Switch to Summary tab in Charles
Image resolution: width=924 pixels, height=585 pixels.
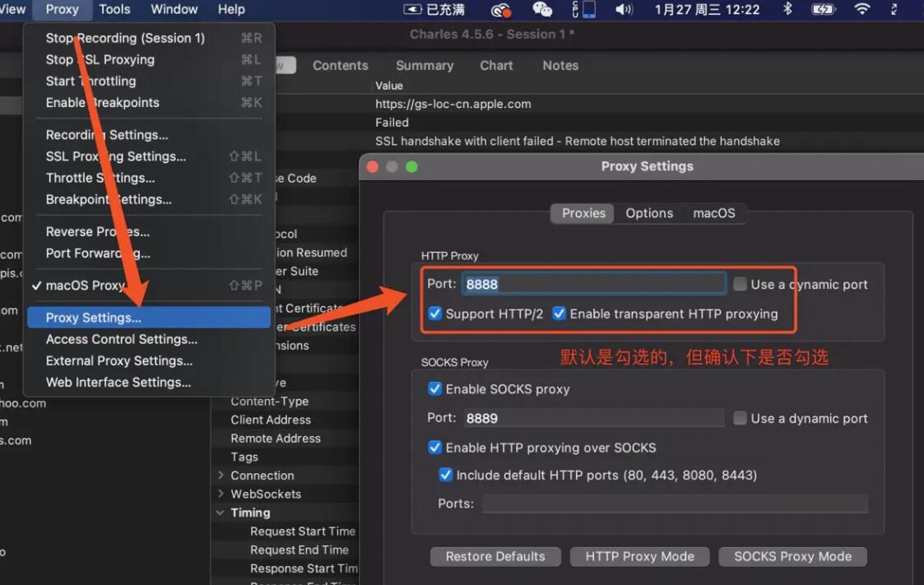click(425, 65)
